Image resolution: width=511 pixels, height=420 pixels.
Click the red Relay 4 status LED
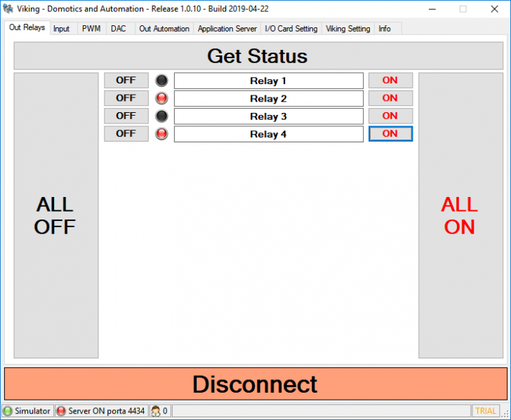tap(161, 133)
